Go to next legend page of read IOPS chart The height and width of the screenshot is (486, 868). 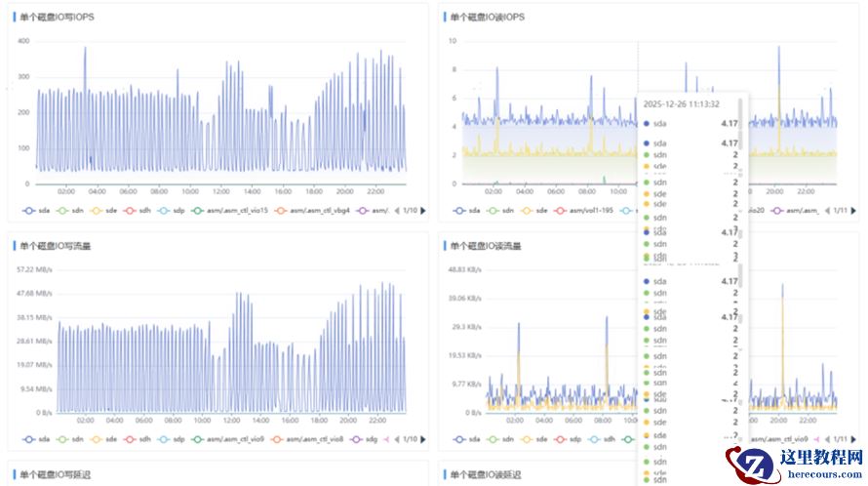coord(853,211)
